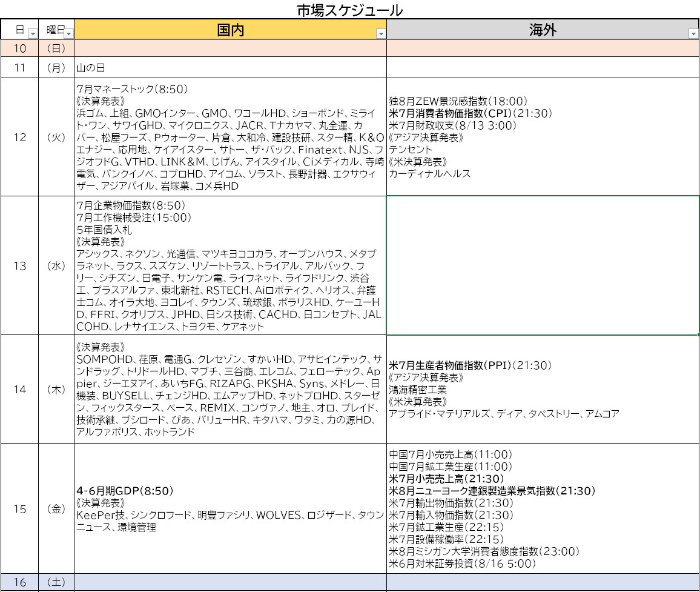Select the date cell 15

pos(19,509)
